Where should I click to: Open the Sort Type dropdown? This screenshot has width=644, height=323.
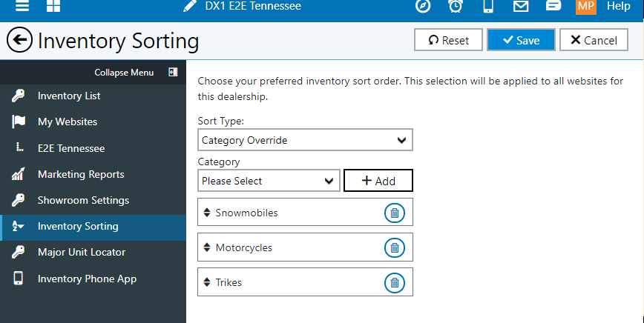305,140
